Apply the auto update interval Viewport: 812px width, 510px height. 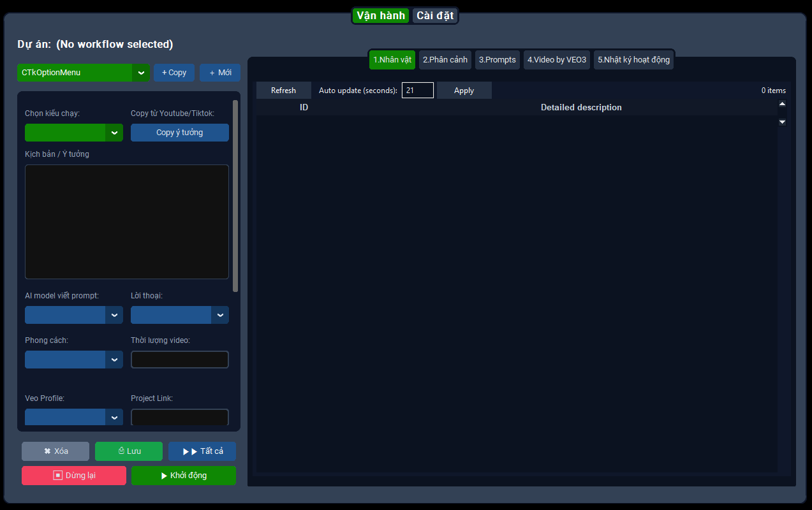464,91
